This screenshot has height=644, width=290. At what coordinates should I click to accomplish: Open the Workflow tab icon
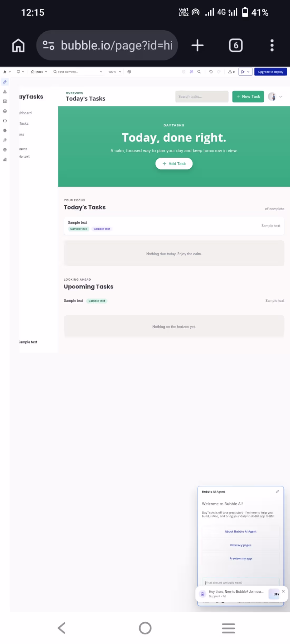click(5, 92)
